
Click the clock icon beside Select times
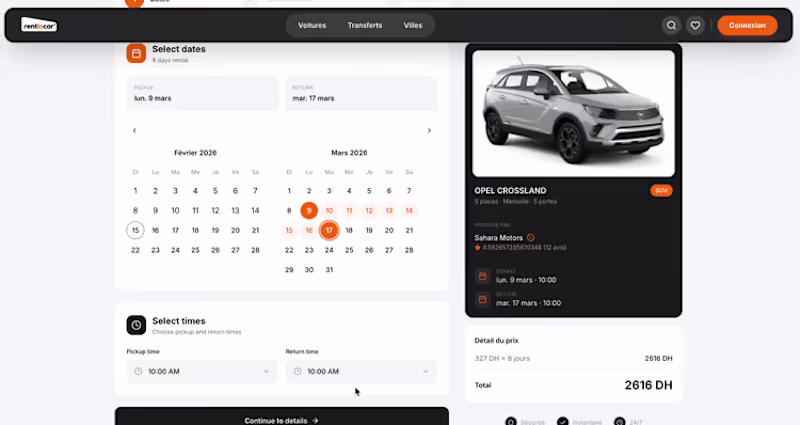click(136, 325)
